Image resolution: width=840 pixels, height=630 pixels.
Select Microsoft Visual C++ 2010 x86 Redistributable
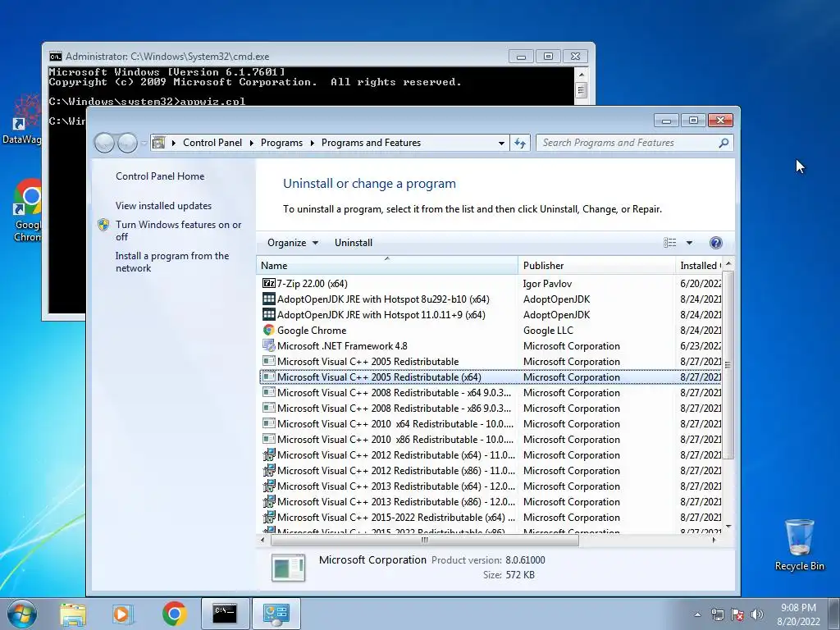click(x=491, y=440)
